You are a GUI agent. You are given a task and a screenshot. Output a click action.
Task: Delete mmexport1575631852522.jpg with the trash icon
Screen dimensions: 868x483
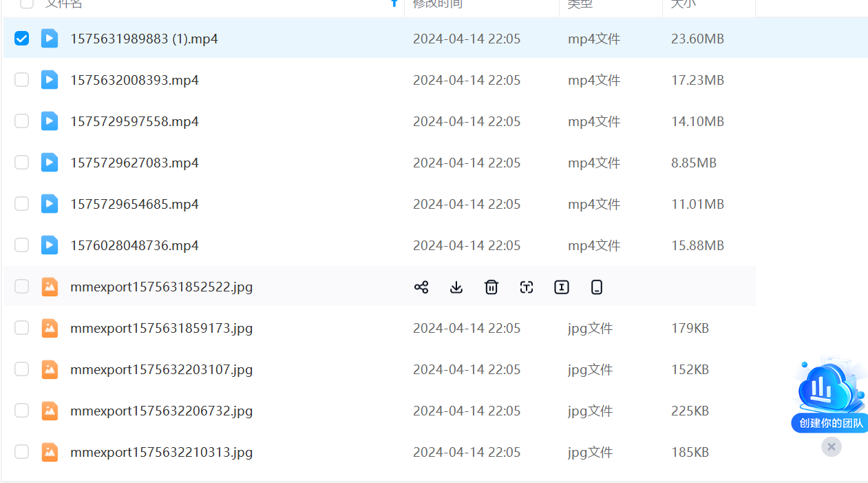491,287
